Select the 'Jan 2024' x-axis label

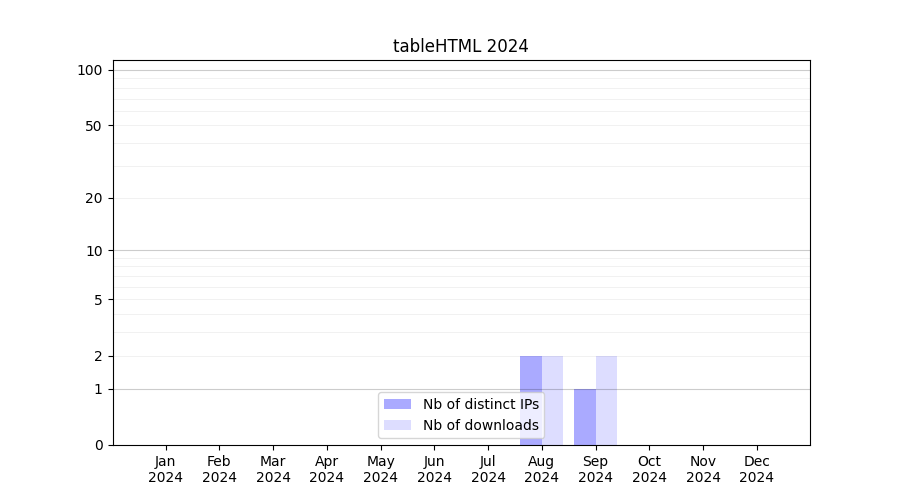166,469
